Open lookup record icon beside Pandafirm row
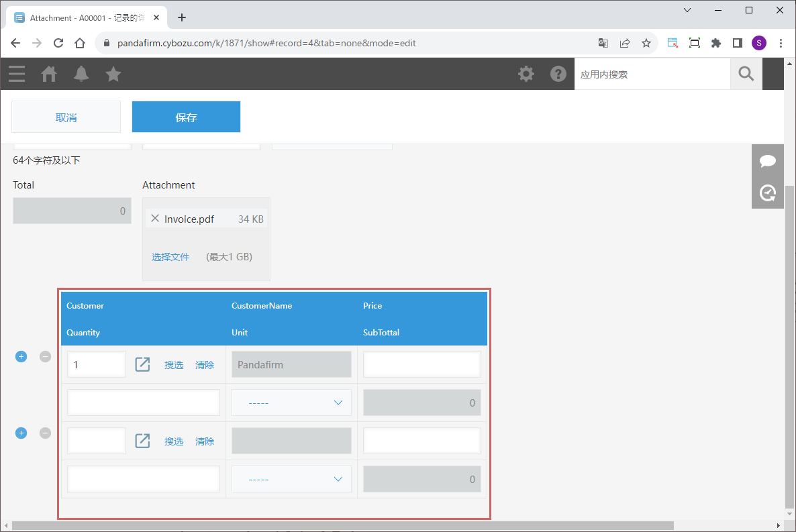796x532 pixels. coord(142,364)
